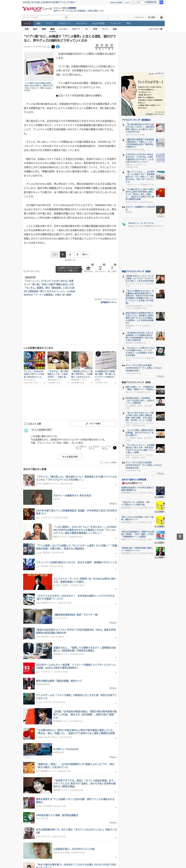This screenshot has height=868, width=186.
Task: Select the IT category tab
Action: pos(86,29)
